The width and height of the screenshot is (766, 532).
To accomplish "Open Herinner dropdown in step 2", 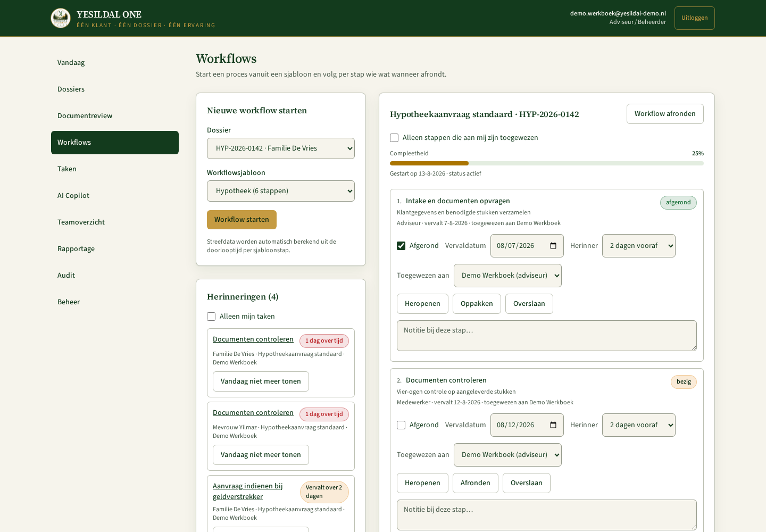I will pos(638,425).
